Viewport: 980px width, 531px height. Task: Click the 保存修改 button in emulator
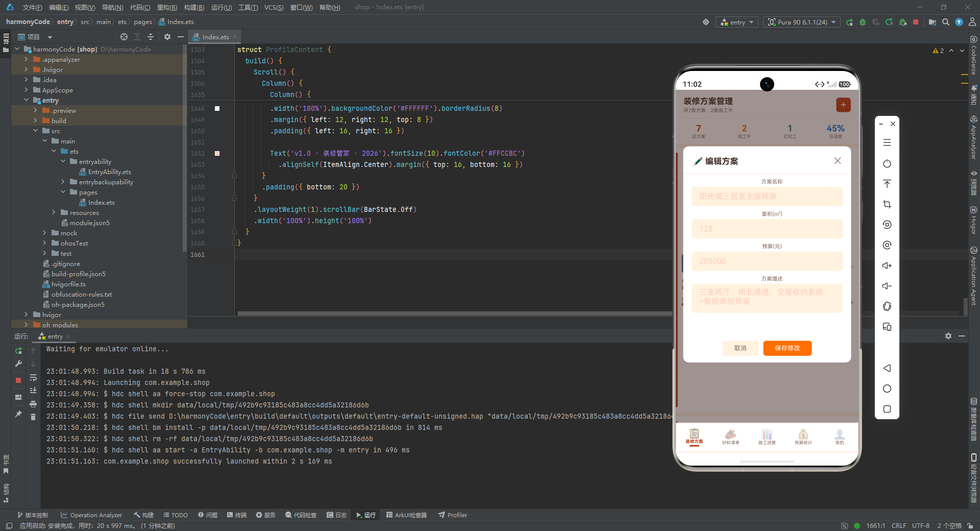click(787, 348)
